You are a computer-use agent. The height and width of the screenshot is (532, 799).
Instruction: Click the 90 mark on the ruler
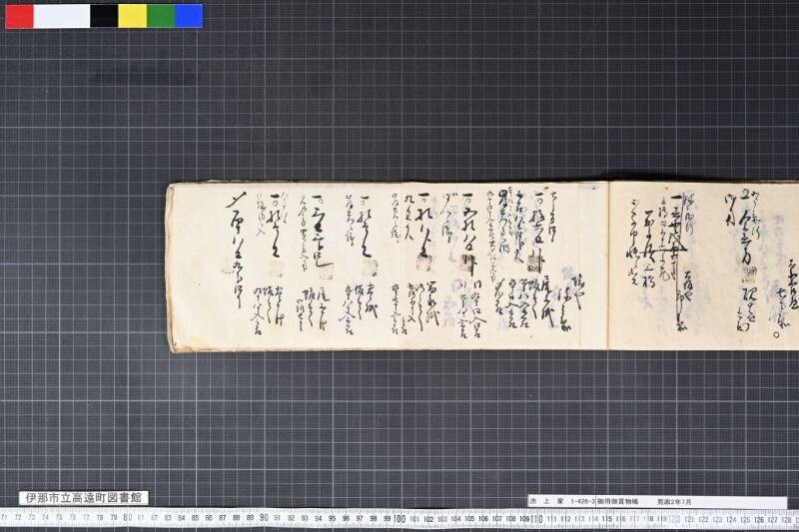264,518
